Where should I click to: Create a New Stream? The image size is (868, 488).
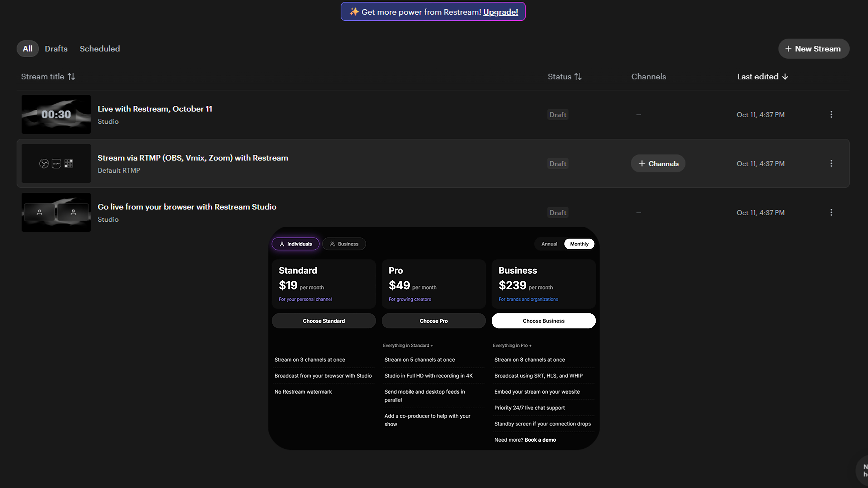[x=814, y=49]
